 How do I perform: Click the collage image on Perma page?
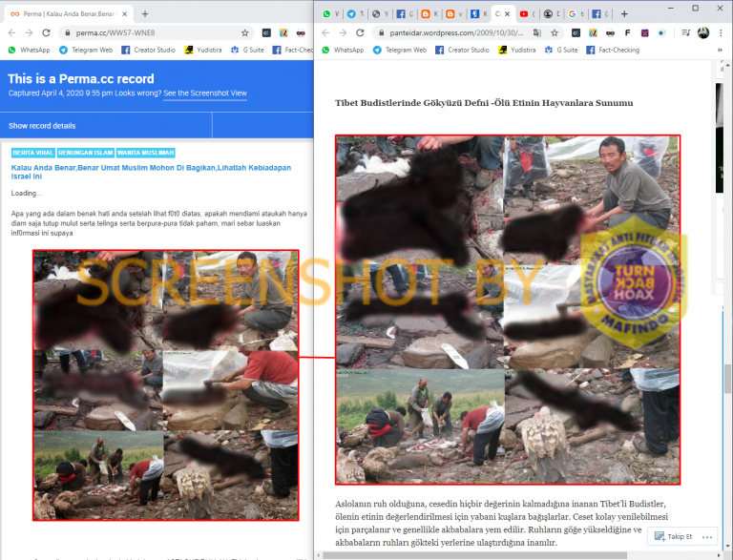pyautogui.click(x=165, y=385)
